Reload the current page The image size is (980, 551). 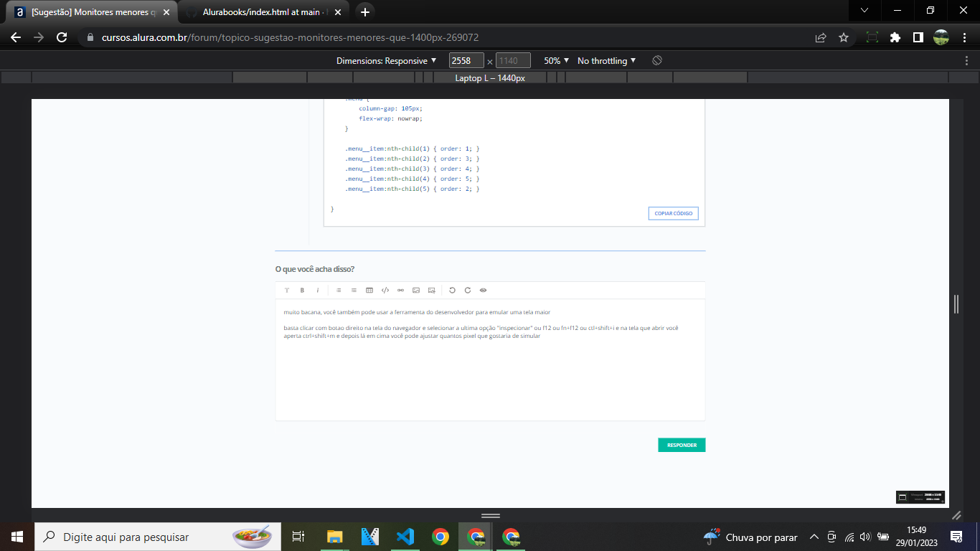pyautogui.click(x=62, y=37)
